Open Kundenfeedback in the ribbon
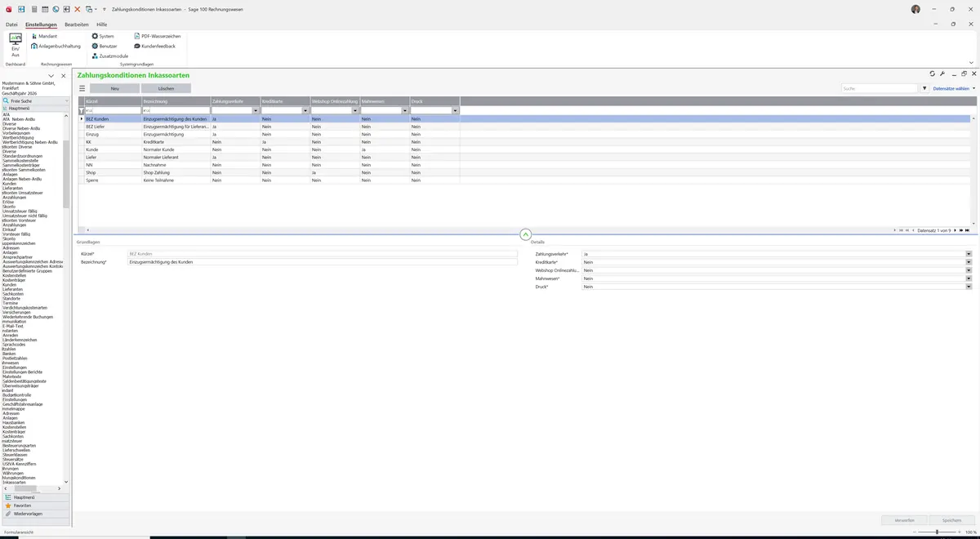The height and width of the screenshot is (539, 980). (154, 47)
